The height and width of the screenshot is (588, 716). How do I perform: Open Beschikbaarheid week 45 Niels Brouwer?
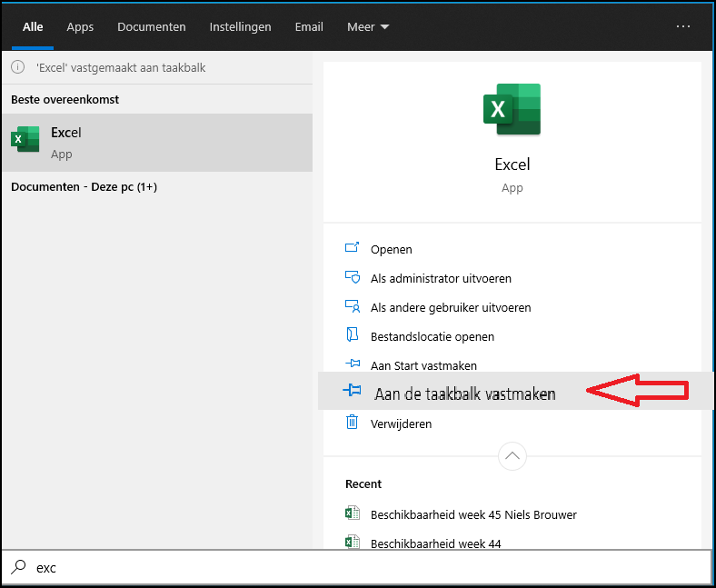coord(473,515)
